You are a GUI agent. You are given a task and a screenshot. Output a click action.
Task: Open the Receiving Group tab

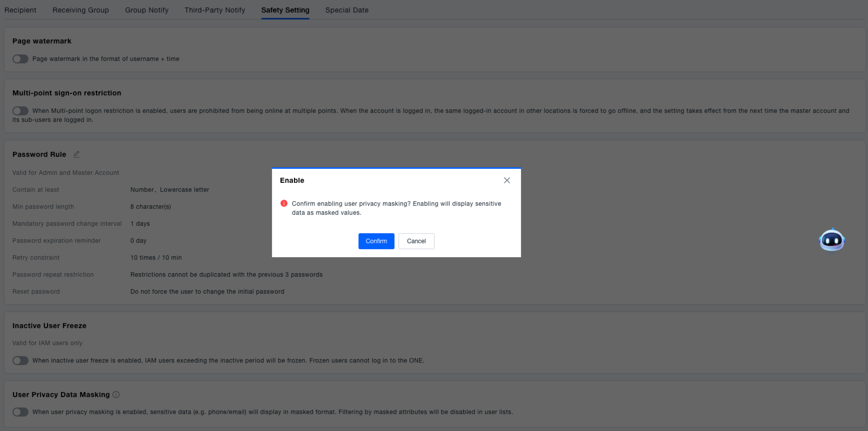click(80, 10)
